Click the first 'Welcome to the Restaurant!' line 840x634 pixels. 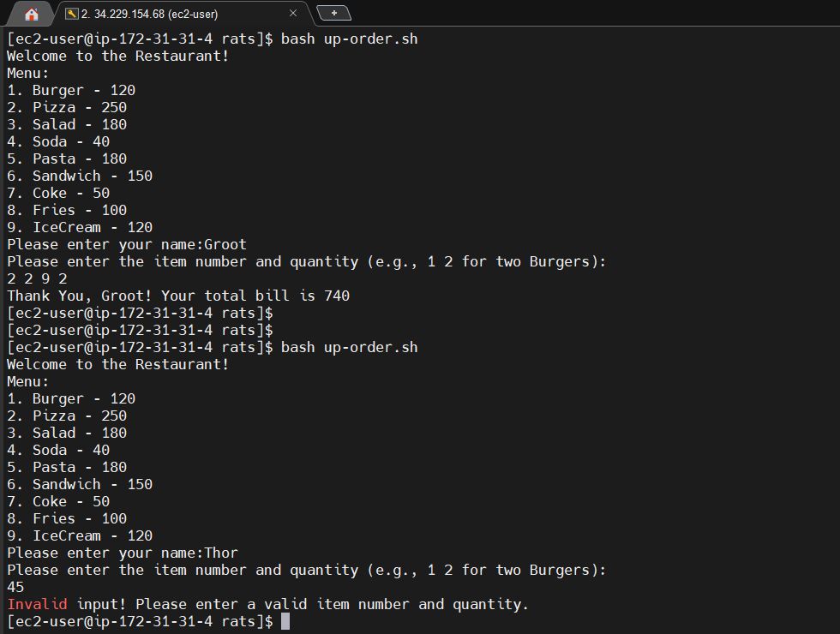point(118,57)
